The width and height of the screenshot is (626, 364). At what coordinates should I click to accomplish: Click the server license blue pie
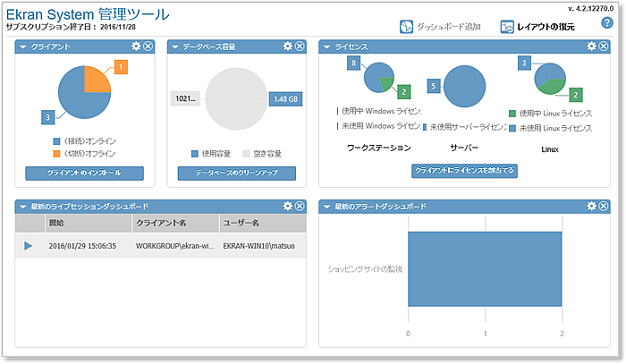465,86
